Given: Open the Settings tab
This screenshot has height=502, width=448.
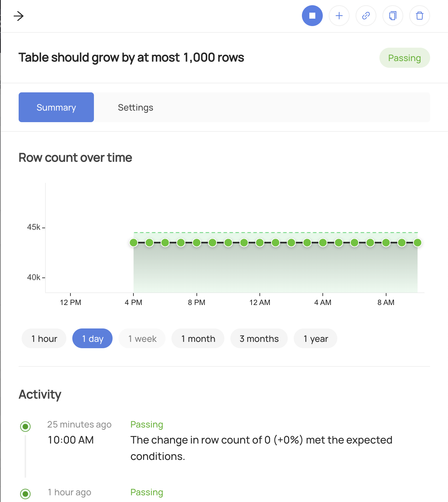Looking at the screenshot, I should (x=135, y=107).
